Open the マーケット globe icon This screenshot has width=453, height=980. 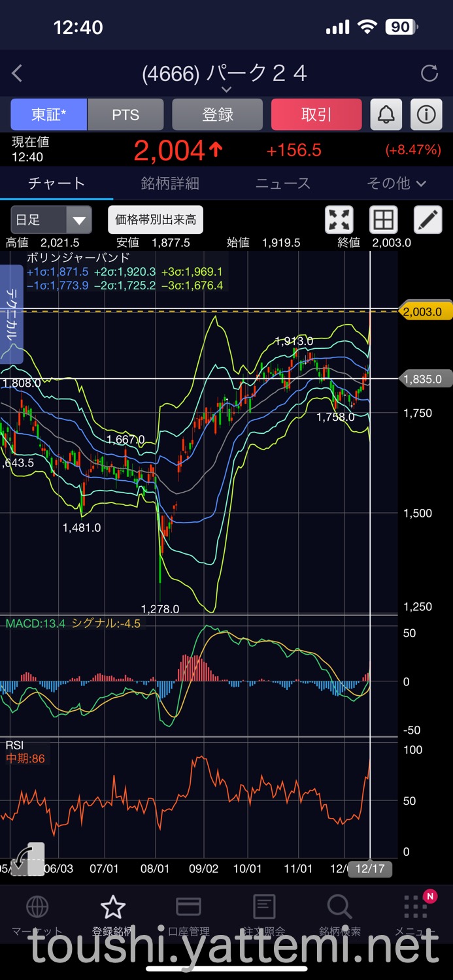pos(37,907)
